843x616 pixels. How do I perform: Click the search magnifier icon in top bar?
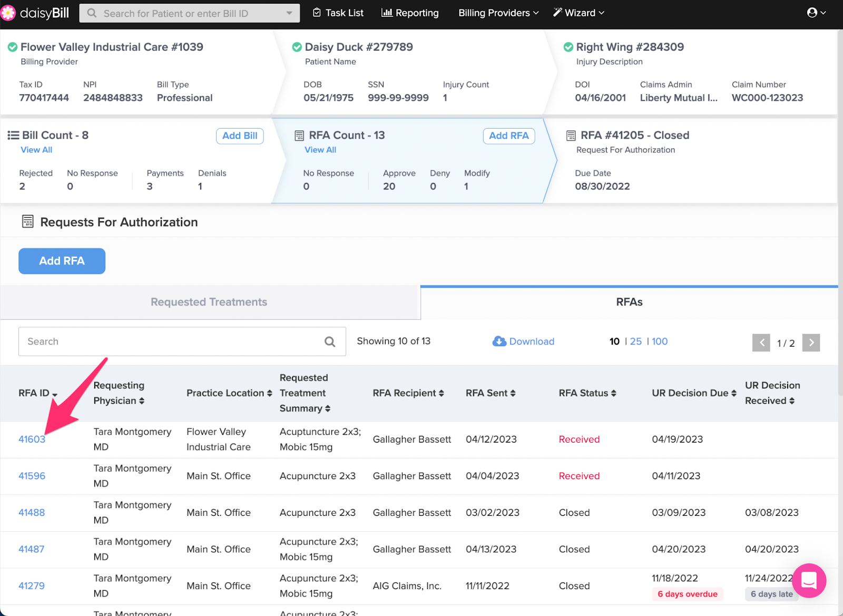click(x=92, y=13)
